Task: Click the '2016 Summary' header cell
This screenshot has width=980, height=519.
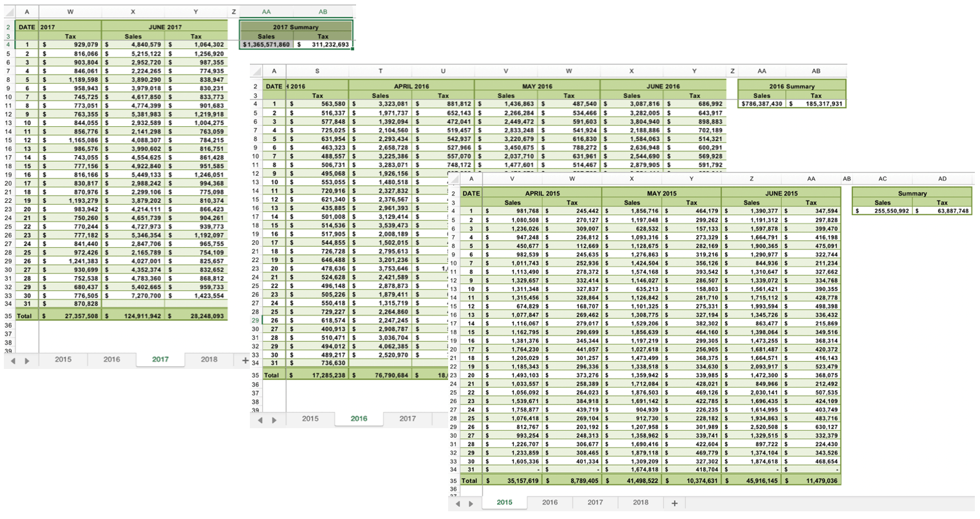Action: pyautogui.click(x=792, y=86)
